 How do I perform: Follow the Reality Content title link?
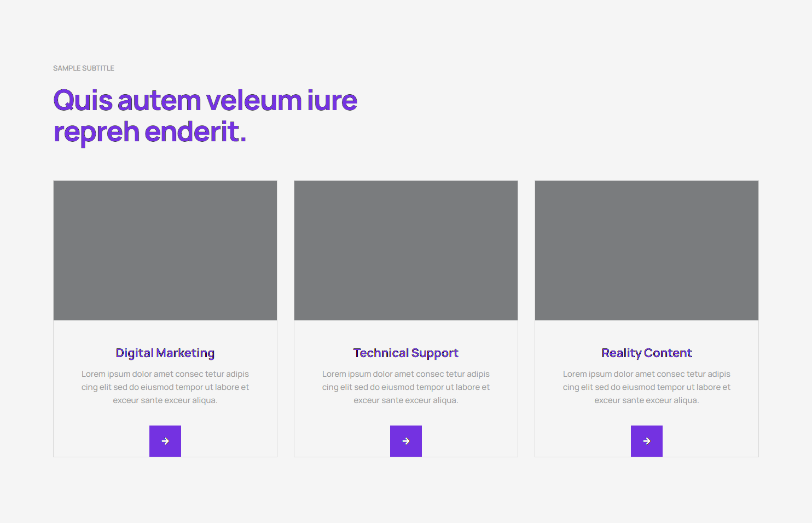point(647,353)
